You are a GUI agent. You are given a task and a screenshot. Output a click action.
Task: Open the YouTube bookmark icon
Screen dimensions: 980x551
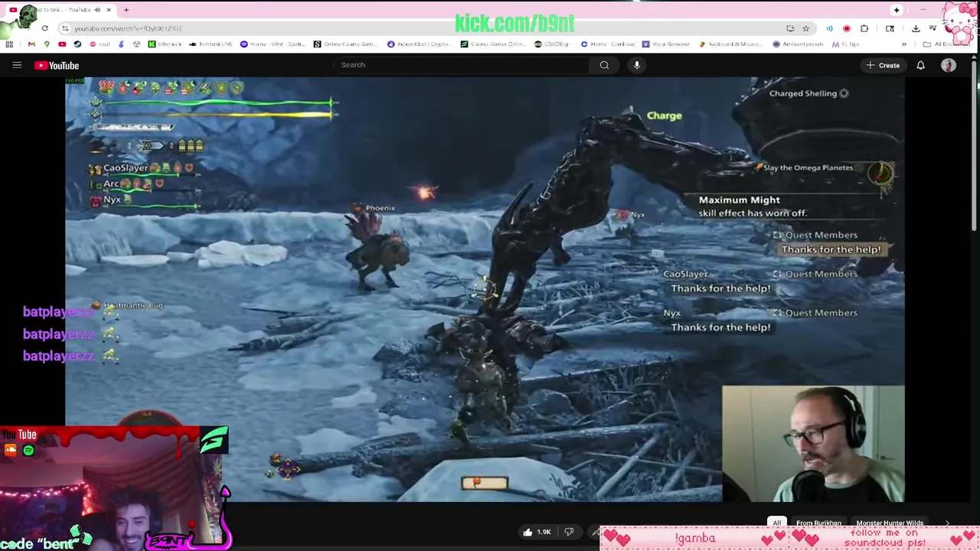pos(62,44)
